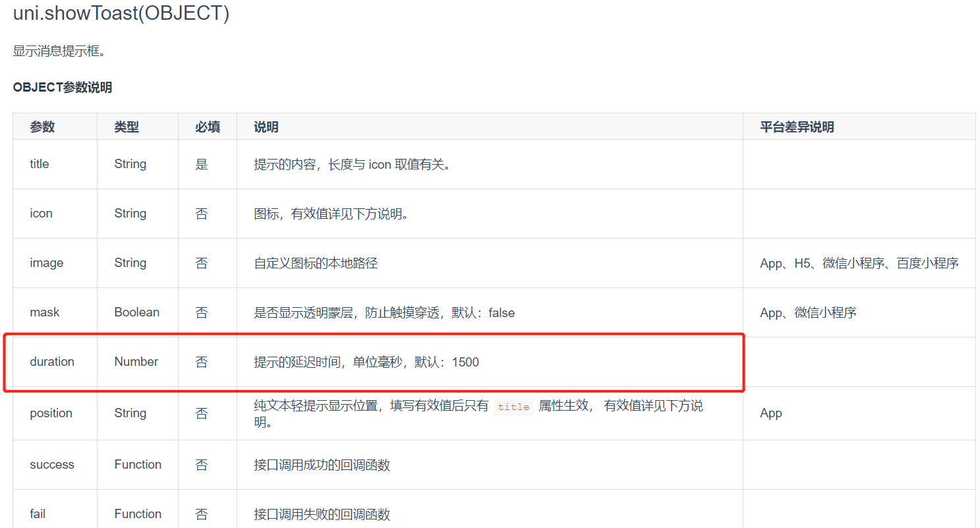Click the fail parameter name

tap(36, 513)
